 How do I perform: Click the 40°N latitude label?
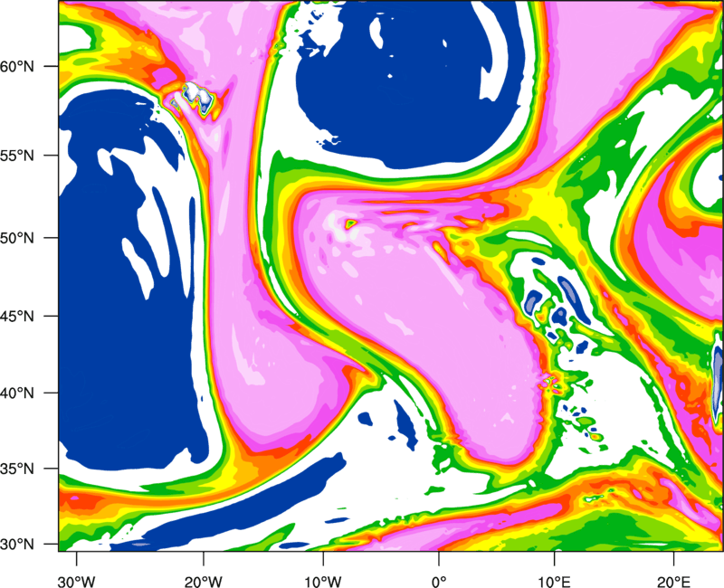17,393
